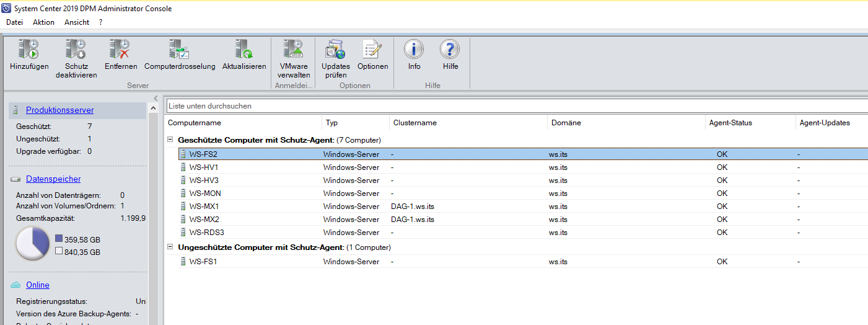Screen dimensions: 868x325
Task: Click Windows-Server type in WS-MON row
Action: coord(351,193)
